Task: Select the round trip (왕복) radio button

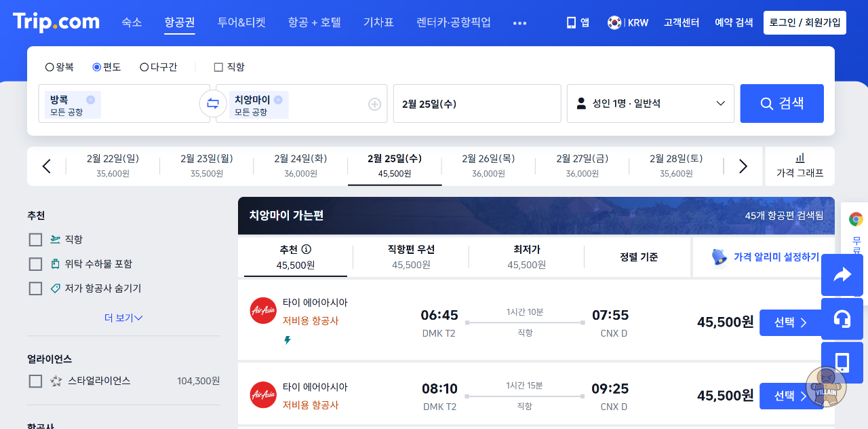Action: (50, 67)
